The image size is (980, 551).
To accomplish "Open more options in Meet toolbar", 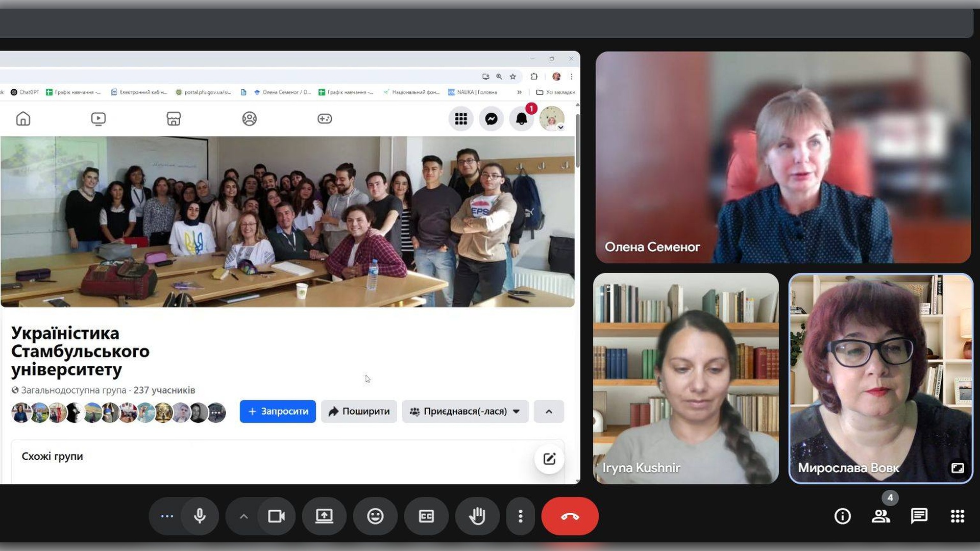I will [x=520, y=516].
